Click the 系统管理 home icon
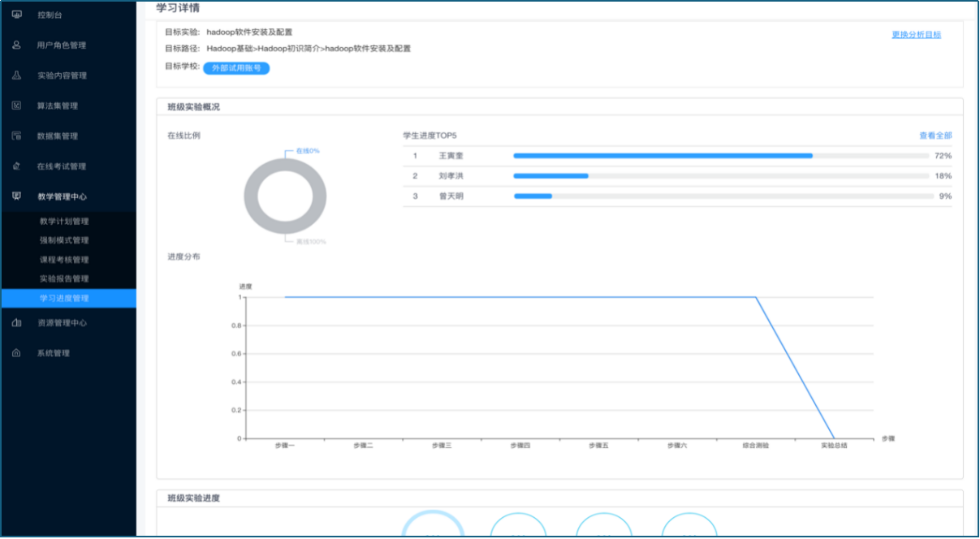The height and width of the screenshot is (539, 980). click(16, 353)
